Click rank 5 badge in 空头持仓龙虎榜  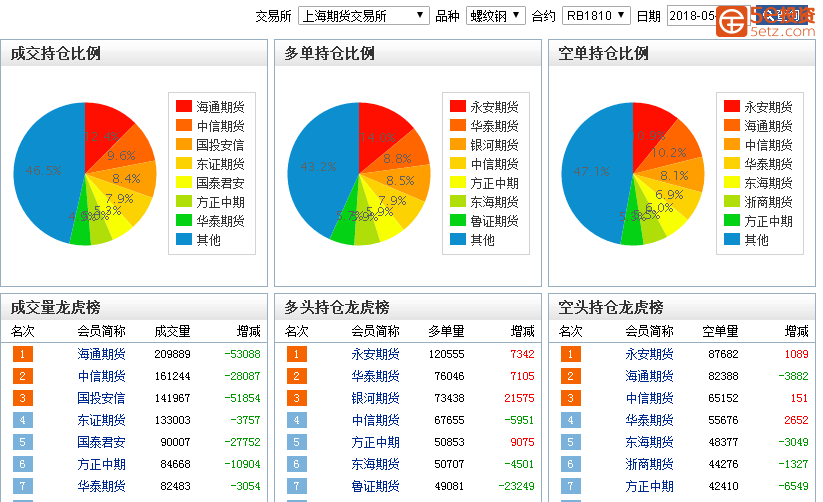(571, 442)
